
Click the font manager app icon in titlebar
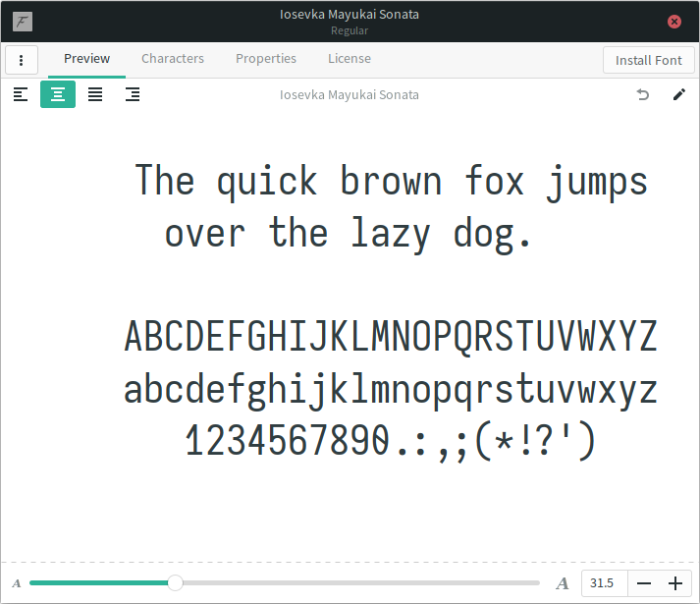23,22
